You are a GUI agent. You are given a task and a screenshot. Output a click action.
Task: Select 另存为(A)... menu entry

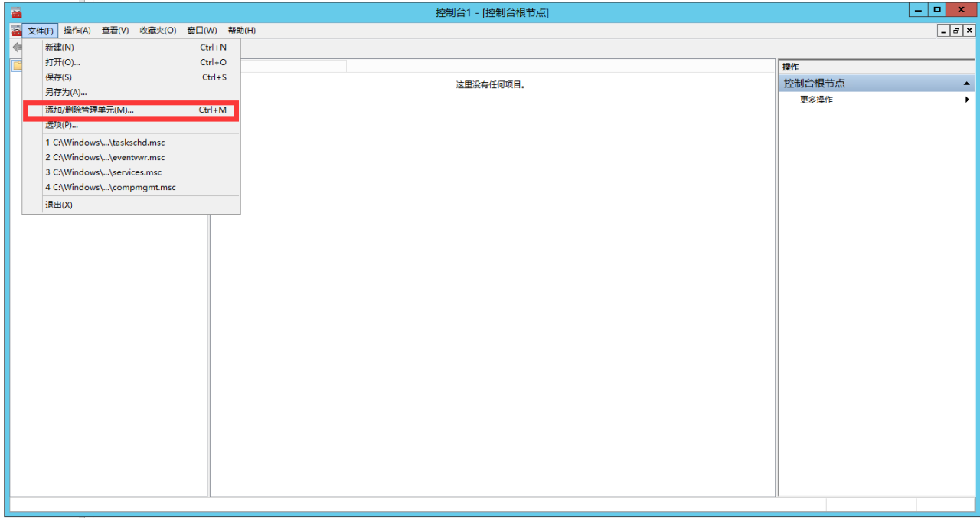[x=131, y=92]
